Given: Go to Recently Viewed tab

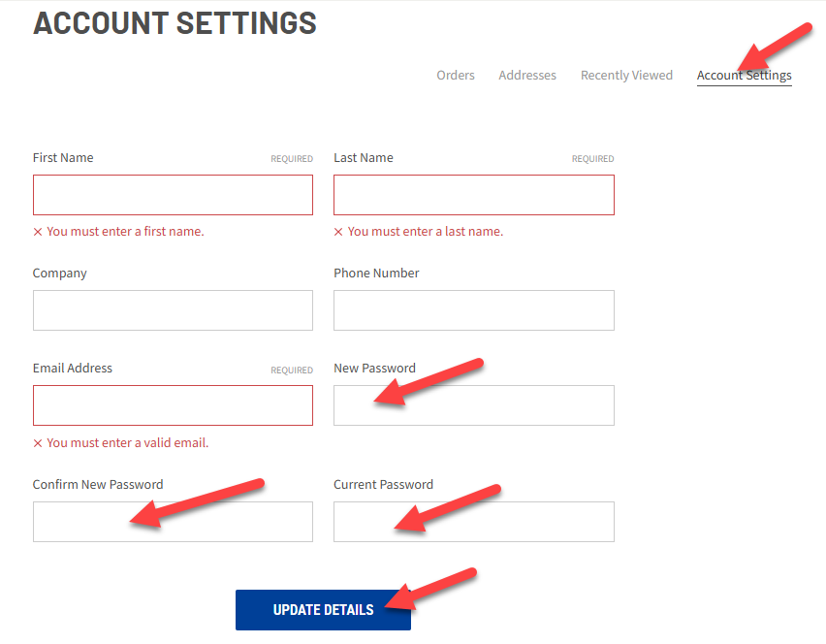Looking at the screenshot, I should click(x=626, y=75).
